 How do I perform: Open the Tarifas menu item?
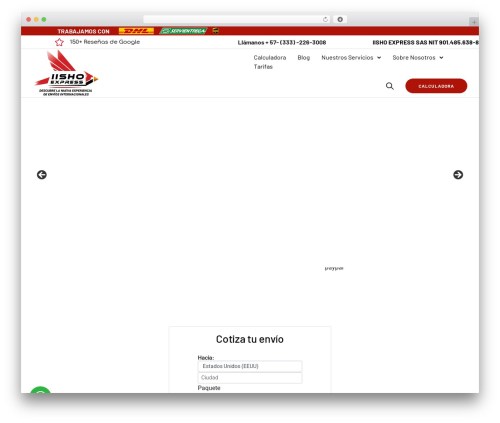pos(263,67)
